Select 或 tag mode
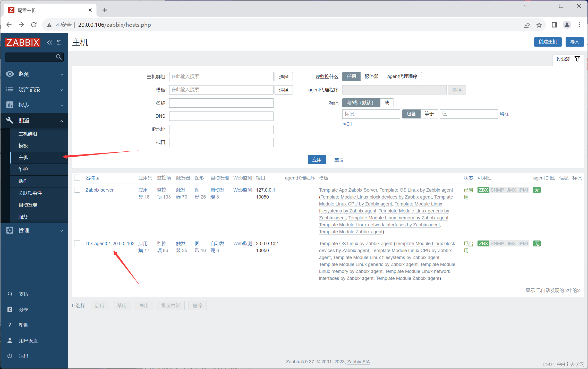Image resolution: width=588 pixels, height=369 pixels. [x=387, y=103]
